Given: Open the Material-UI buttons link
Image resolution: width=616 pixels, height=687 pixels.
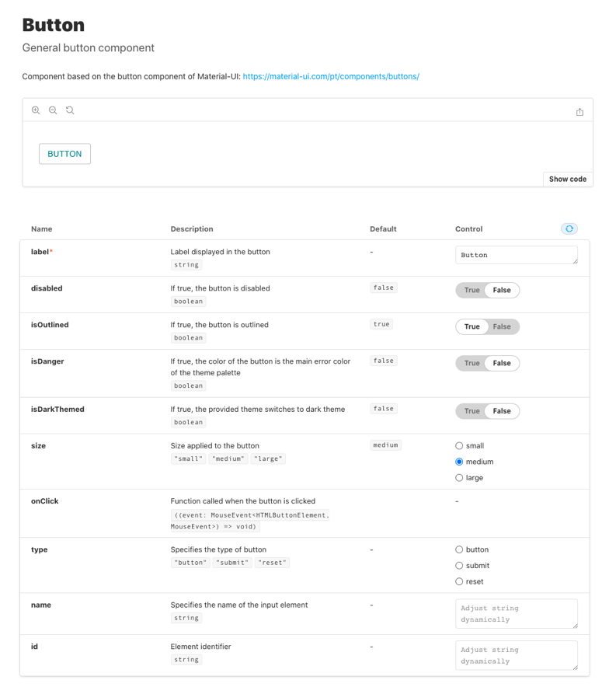Looking at the screenshot, I should 331,76.
